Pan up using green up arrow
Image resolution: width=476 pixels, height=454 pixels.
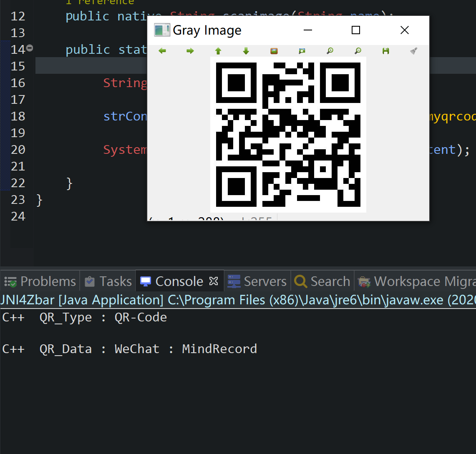[x=218, y=51]
